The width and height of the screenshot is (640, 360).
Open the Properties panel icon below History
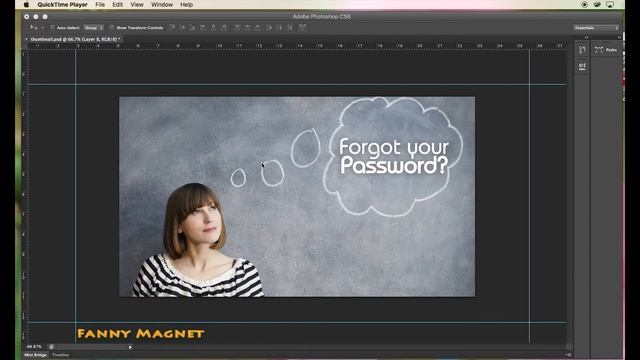582,66
